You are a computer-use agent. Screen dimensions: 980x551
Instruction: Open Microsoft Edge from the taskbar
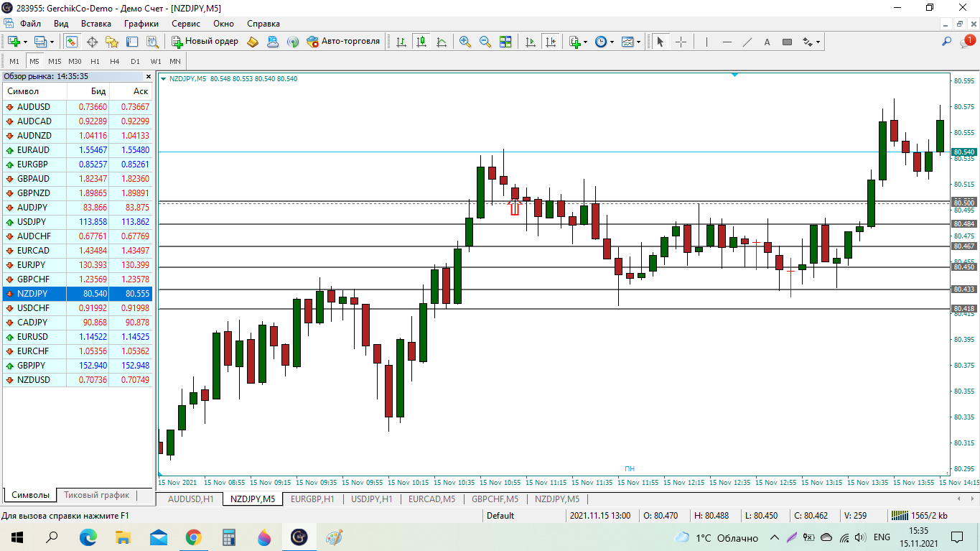[88, 537]
